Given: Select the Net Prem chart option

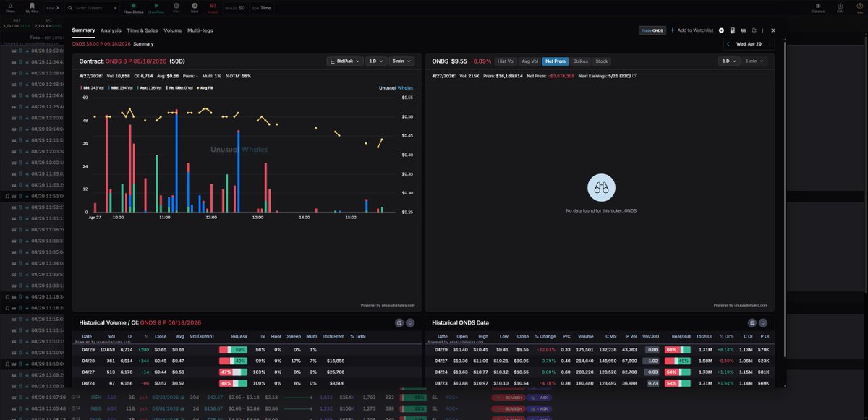Looking at the screenshot, I should click(556, 61).
